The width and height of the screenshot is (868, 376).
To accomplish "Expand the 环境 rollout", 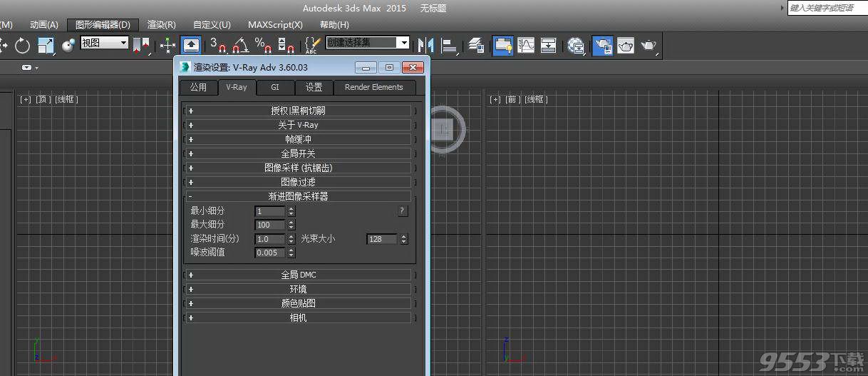I will 298,289.
